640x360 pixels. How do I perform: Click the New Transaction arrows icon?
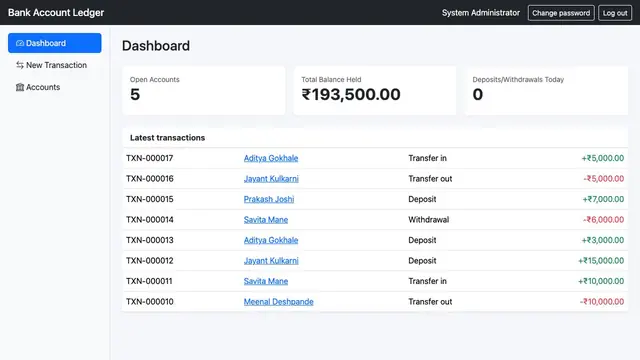pyautogui.click(x=20, y=65)
